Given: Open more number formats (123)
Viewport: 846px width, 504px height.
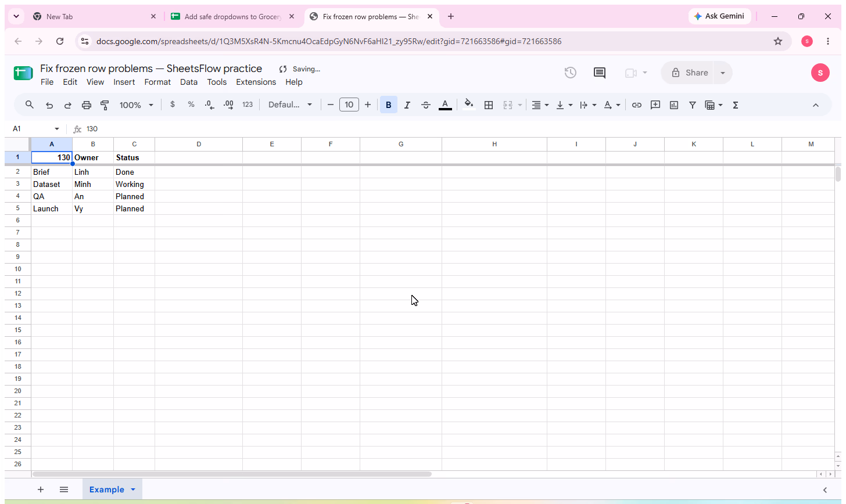Looking at the screenshot, I should (x=248, y=105).
